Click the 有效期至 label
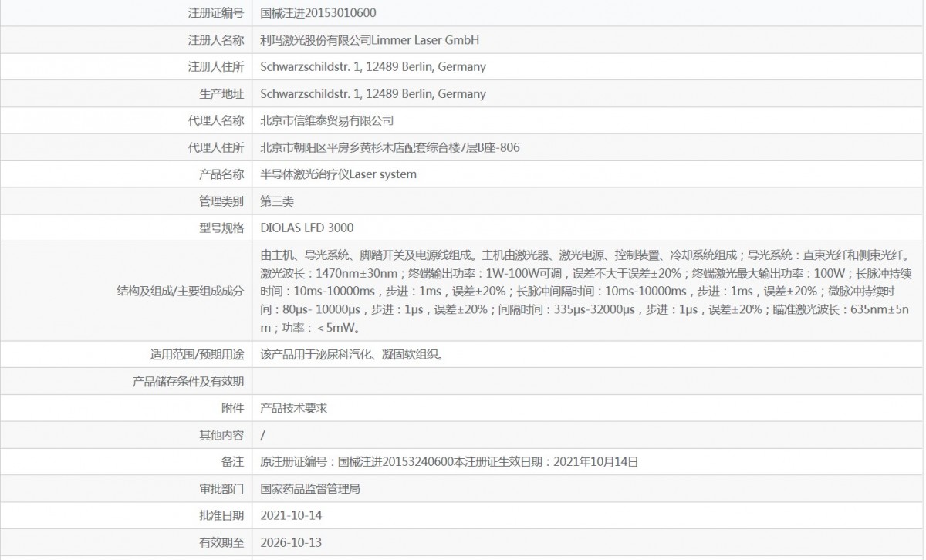This screenshot has width=926, height=560. 221,542
